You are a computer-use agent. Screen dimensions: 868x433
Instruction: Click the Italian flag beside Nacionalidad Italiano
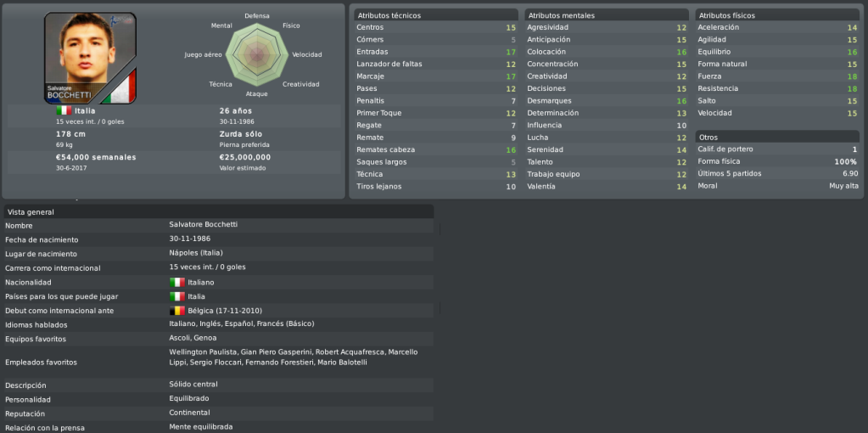coord(177,283)
